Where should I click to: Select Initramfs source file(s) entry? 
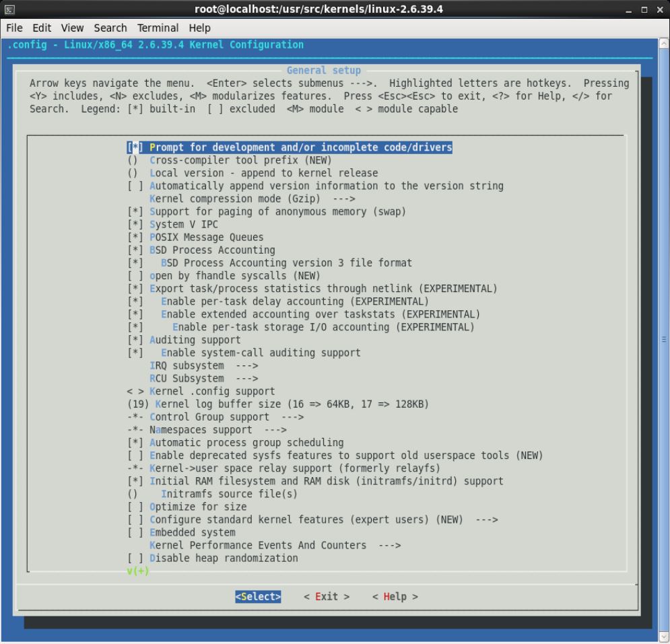click(212, 494)
